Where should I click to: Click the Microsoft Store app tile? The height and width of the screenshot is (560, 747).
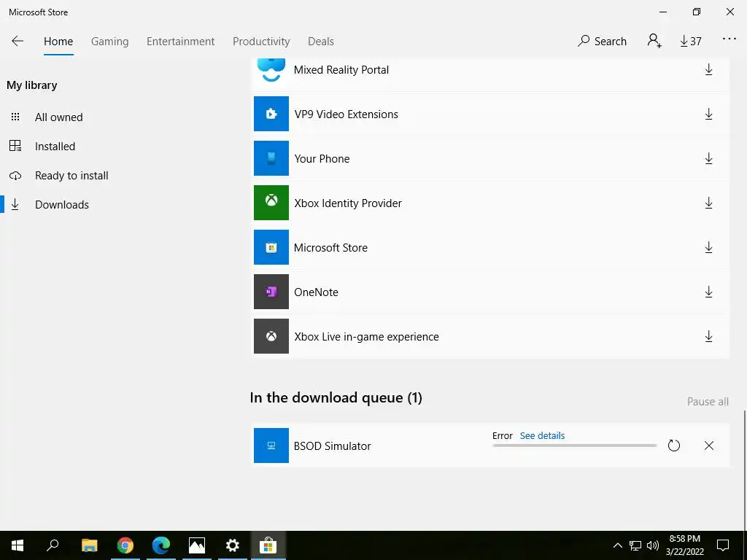[271, 247]
